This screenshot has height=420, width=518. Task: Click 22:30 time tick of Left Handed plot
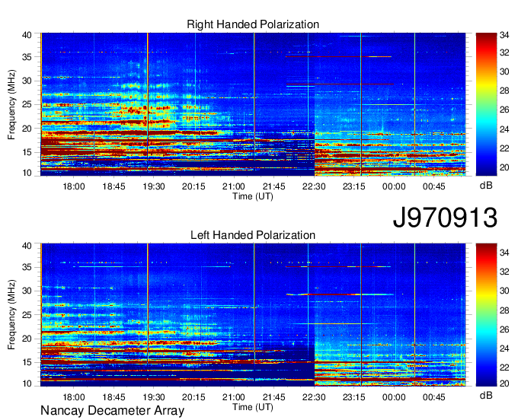[x=314, y=397]
